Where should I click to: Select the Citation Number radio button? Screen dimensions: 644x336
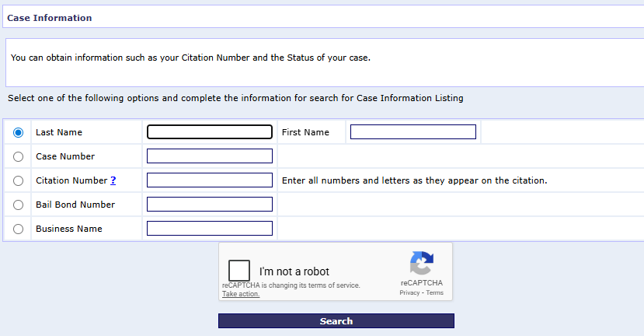(x=19, y=180)
